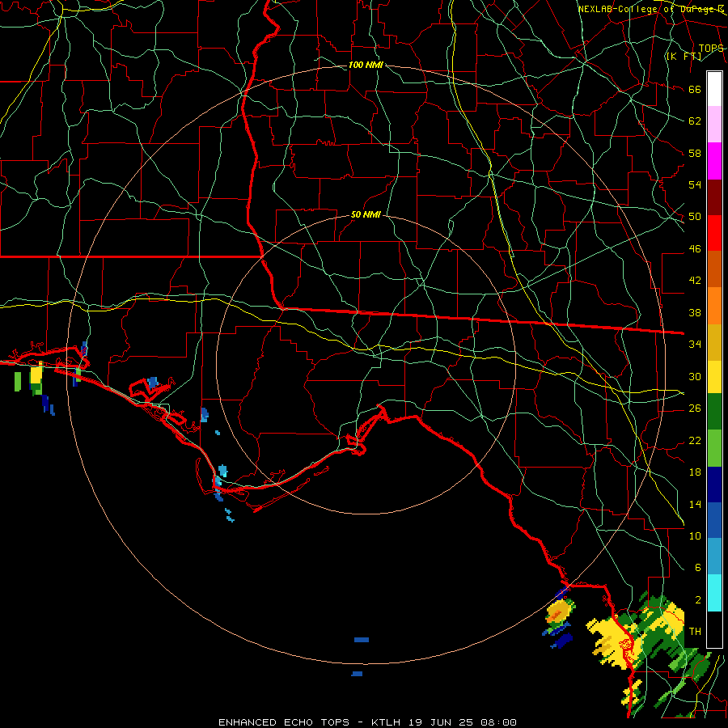The width and height of the screenshot is (728, 728).
Task: Select the light blue legend color block
Action: pos(714,557)
